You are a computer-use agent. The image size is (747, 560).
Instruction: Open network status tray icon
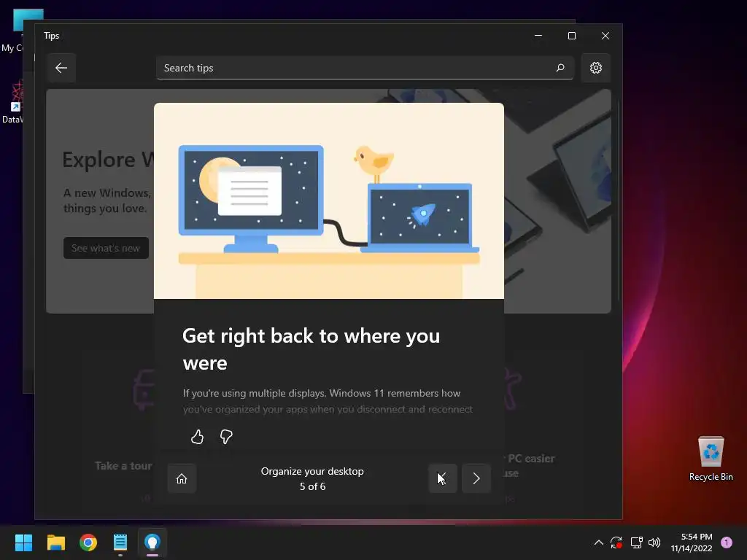coord(636,542)
